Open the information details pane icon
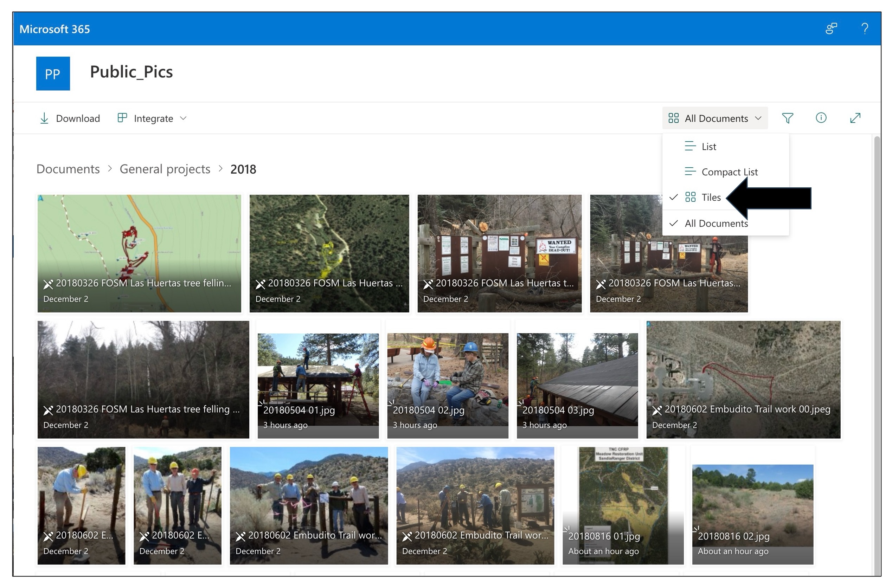Image resolution: width=892 pixels, height=588 pixels. [x=820, y=118]
